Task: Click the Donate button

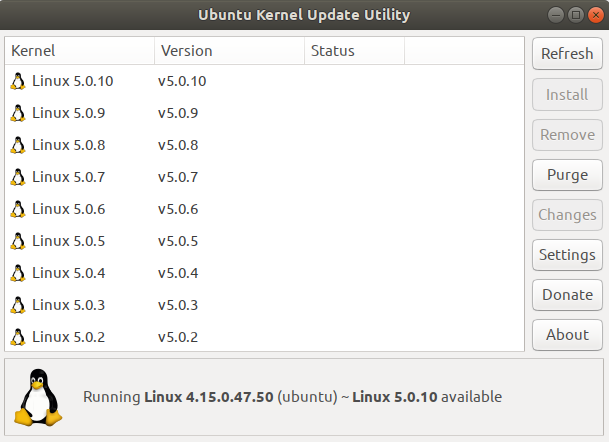Action: click(x=567, y=295)
